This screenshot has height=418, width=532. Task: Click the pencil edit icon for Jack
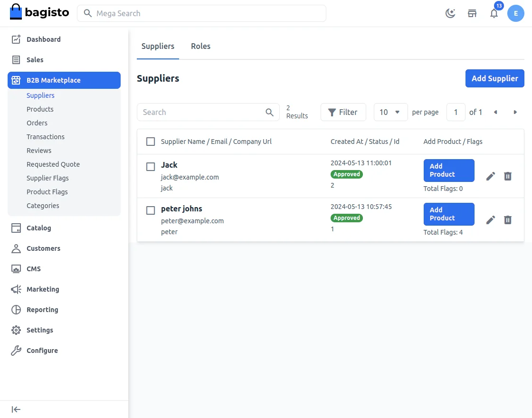tap(490, 176)
